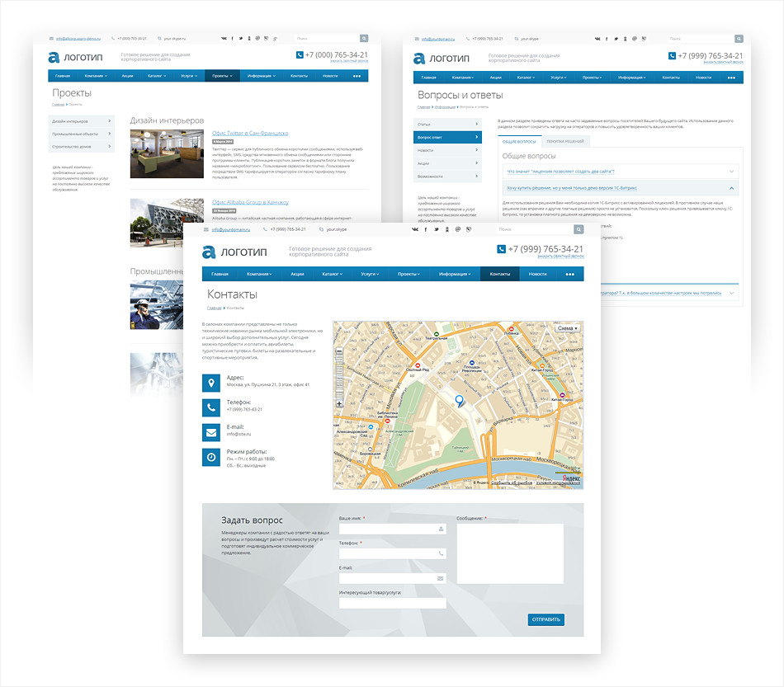Screen dimensions: 784x687
Task: Click the Отправить button in the question form
Action: pyautogui.click(x=546, y=619)
